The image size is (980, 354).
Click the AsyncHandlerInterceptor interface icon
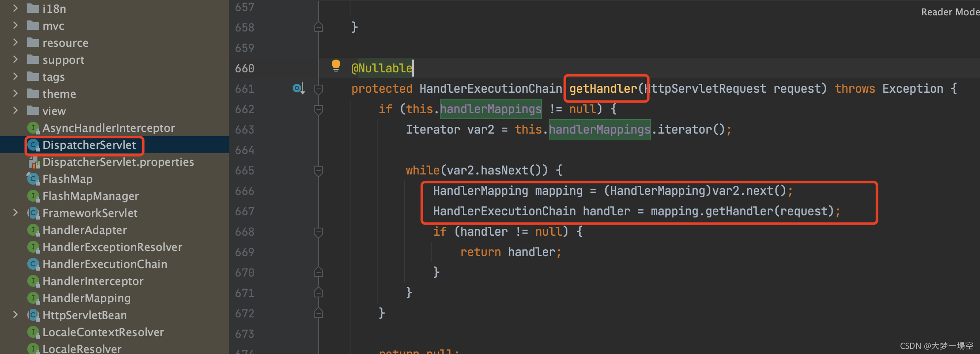[x=33, y=128]
